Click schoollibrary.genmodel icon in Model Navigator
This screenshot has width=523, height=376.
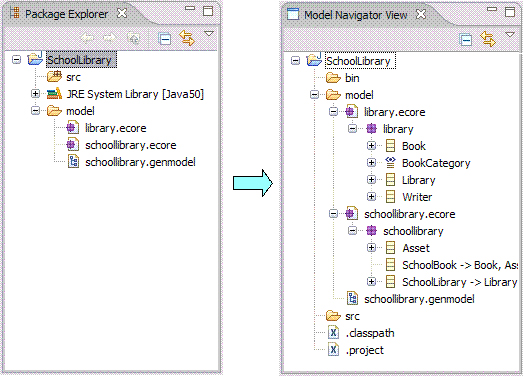point(352,298)
